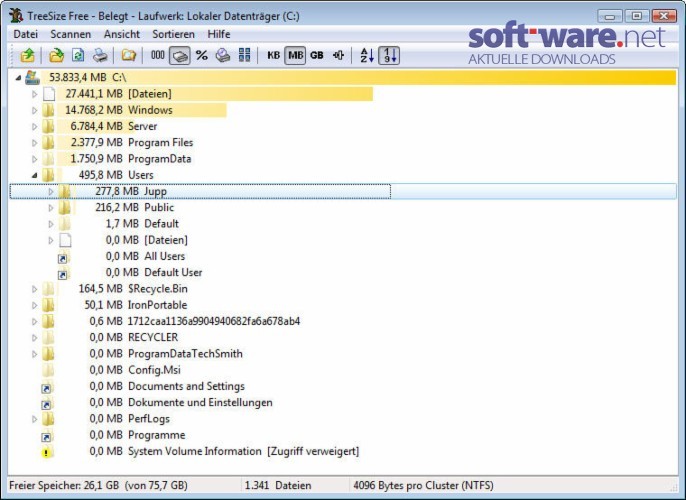This screenshot has width=686, height=500.
Task: Click the Windows folder icon
Action: [x=49, y=110]
